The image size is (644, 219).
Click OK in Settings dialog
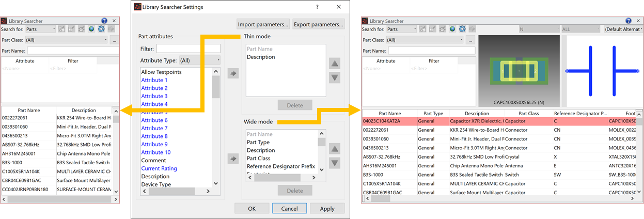pos(252,209)
